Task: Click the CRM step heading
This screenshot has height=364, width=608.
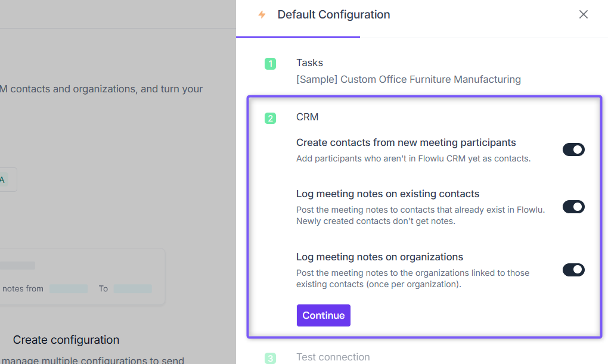Action: (307, 117)
